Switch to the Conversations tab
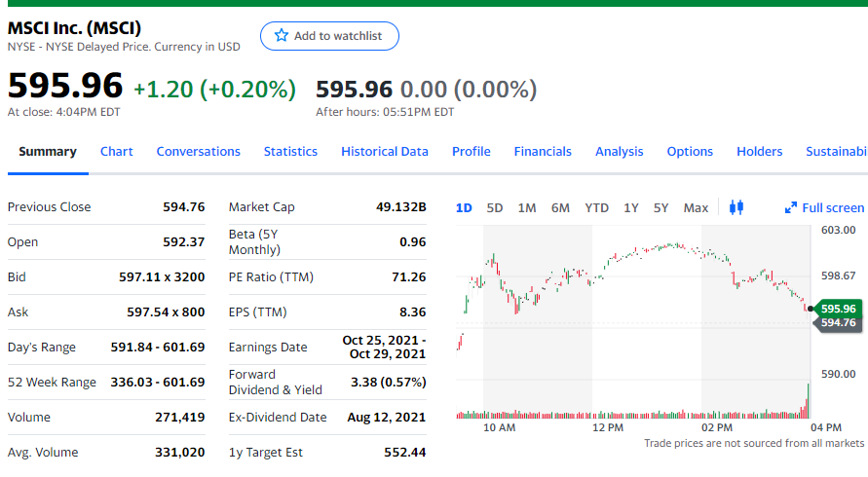The height and width of the screenshot is (477, 868). (199, 151)
